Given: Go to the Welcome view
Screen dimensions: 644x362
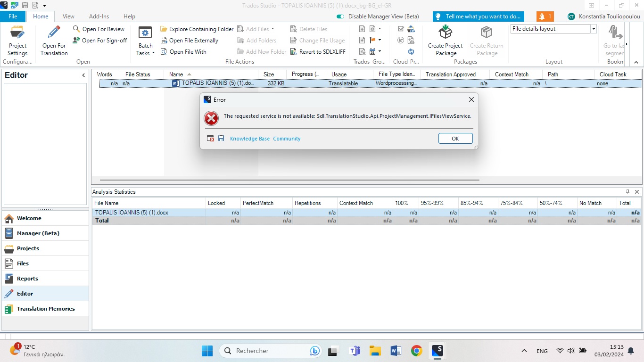Looking at the screenshot, I should pyautogui.click(x=45, y=218).
